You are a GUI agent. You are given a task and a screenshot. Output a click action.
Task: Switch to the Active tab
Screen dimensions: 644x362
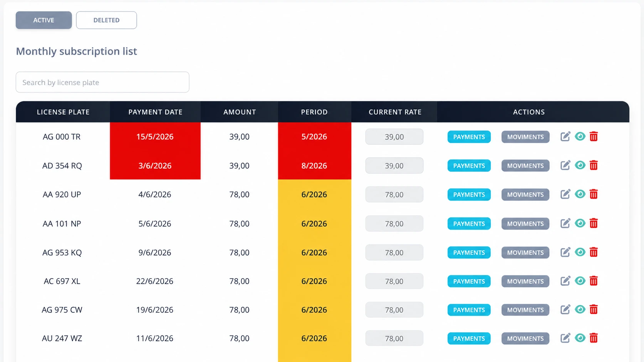[x=44, y=20]
